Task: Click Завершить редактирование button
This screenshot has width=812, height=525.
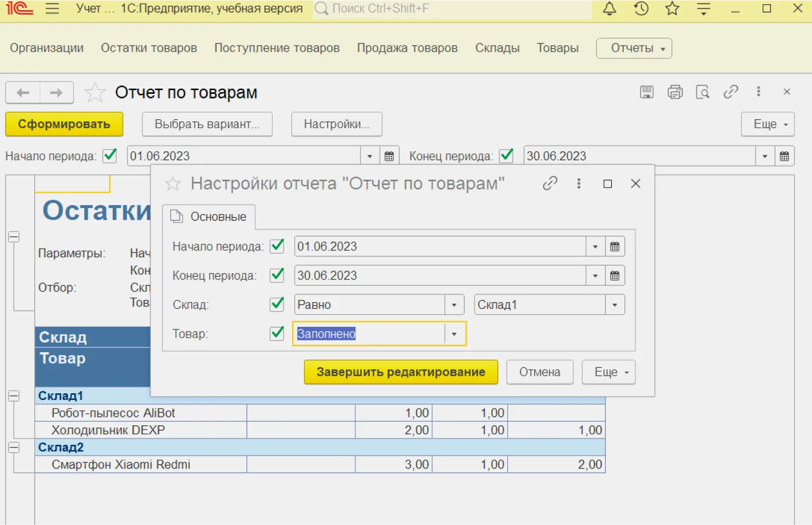Action: tap(401, 372)
